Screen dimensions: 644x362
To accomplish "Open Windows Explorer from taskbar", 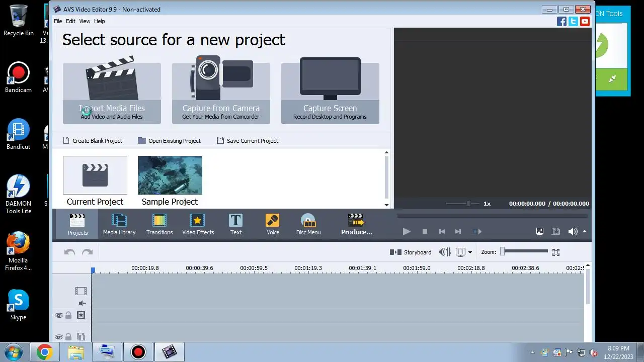I will tap(76, 352).
